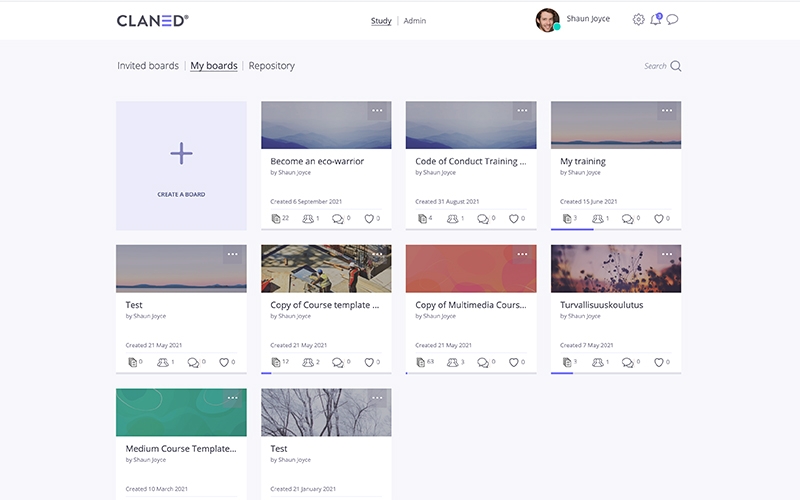Open options menu on Medium Course Template

coord(232,398)
